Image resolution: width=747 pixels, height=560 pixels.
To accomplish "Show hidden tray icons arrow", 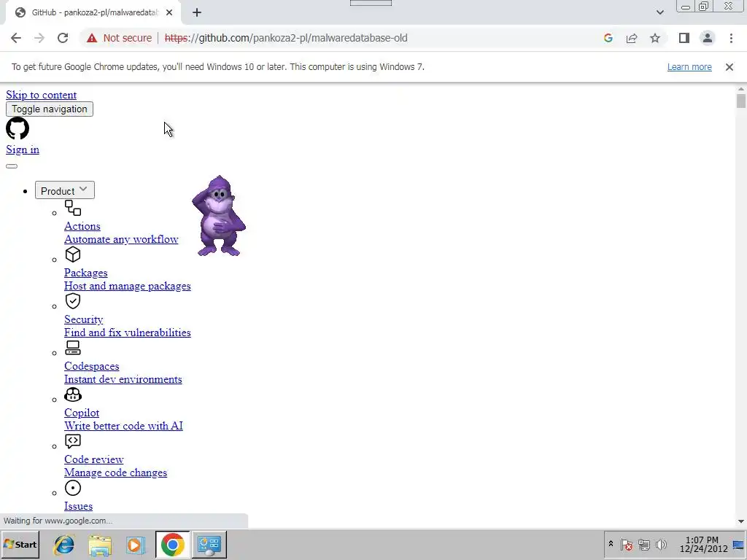I will pyautogui.click(x=611, y=544).
